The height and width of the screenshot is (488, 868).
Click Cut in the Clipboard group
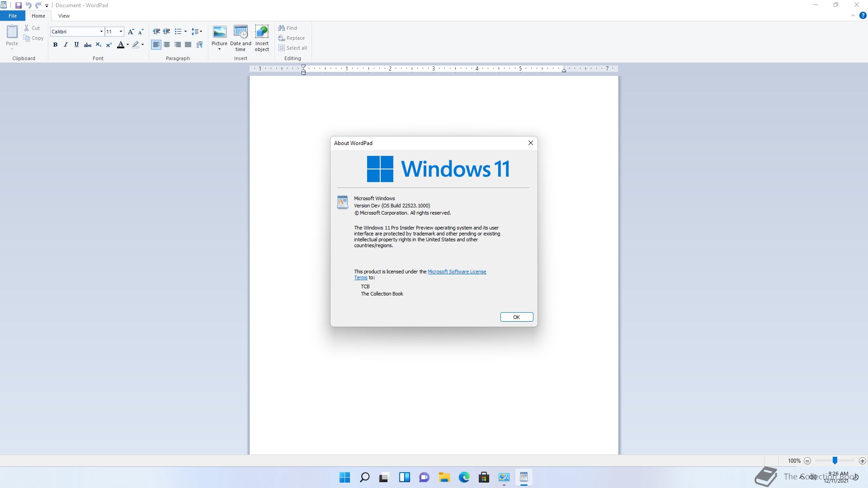[x=32, y=28]
